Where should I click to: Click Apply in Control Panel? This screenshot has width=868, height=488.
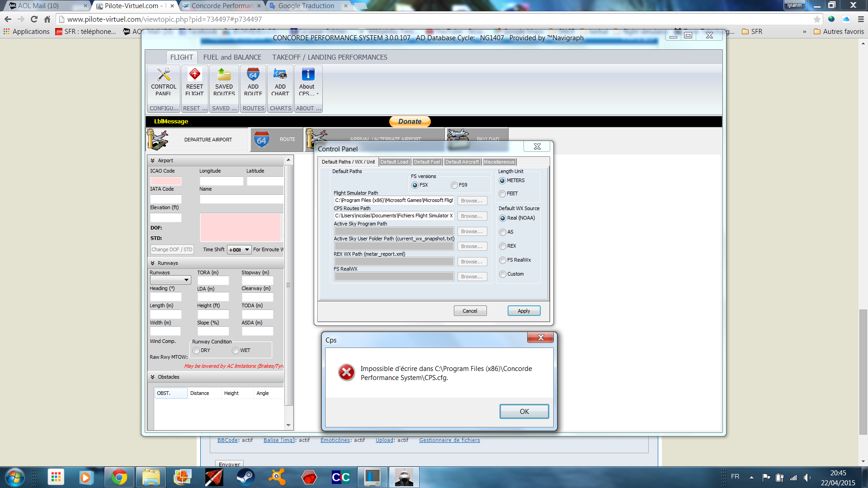click(524, 311)
